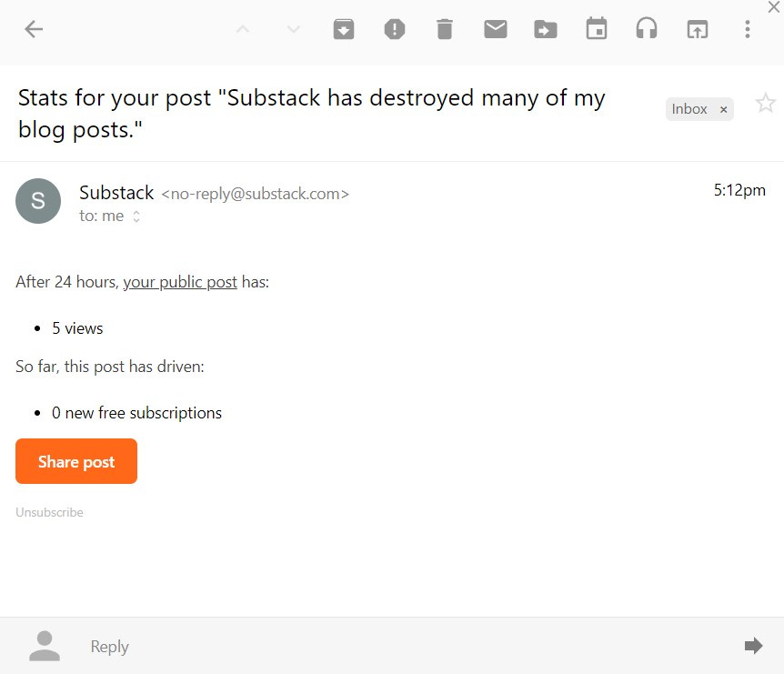Navigate to the next email with down chevron
Image resolution: width=784 pixels, height=674 pixels.
(x=292, y=28)
